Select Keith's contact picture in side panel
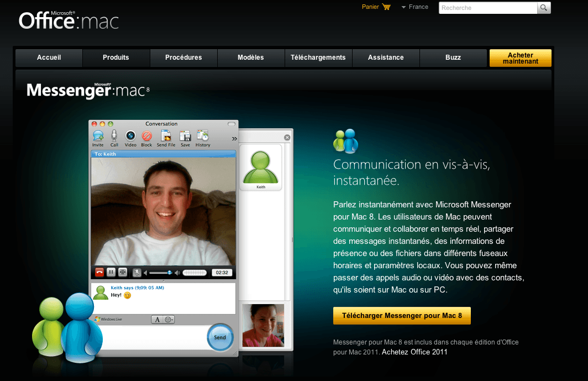The image size is (588, 381). [261, 168]
